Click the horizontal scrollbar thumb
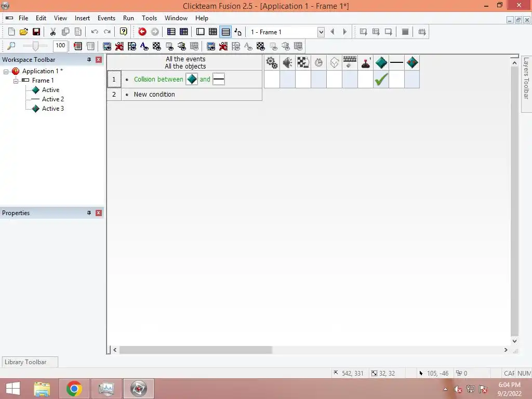This screenshot has width=532, height=399. [196, 350]
